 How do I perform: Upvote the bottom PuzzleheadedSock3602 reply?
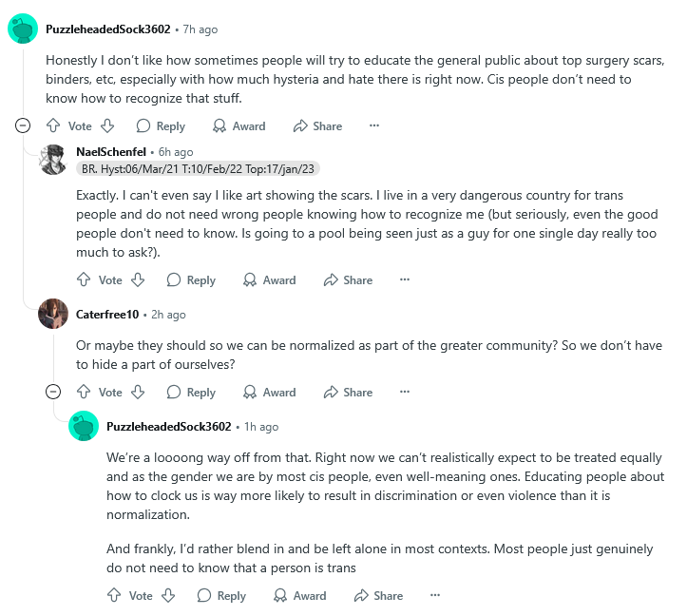tap(114, 595)
